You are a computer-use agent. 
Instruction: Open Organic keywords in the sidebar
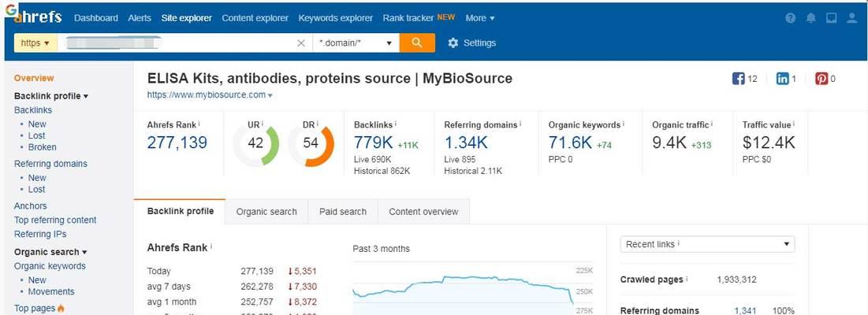50,266
